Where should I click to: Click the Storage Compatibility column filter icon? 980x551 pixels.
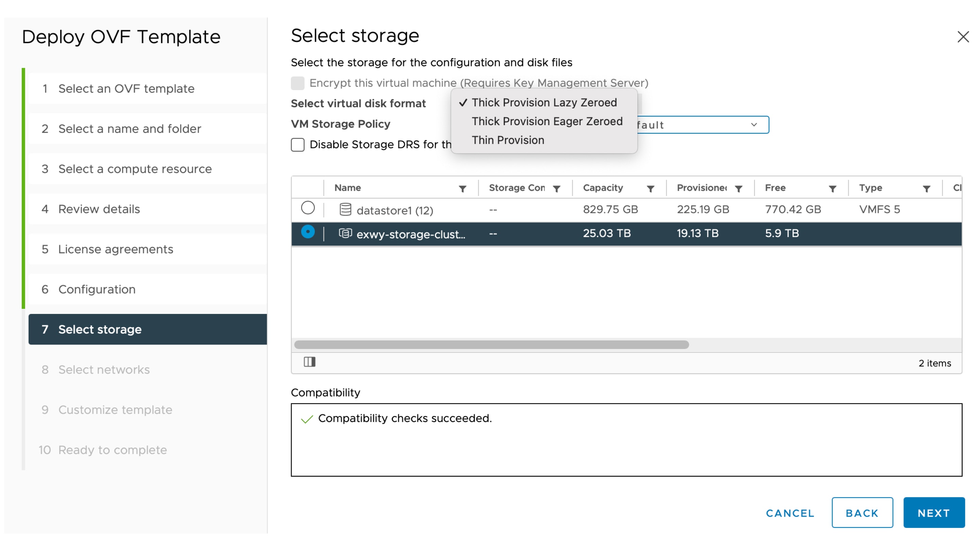(556, 189)
